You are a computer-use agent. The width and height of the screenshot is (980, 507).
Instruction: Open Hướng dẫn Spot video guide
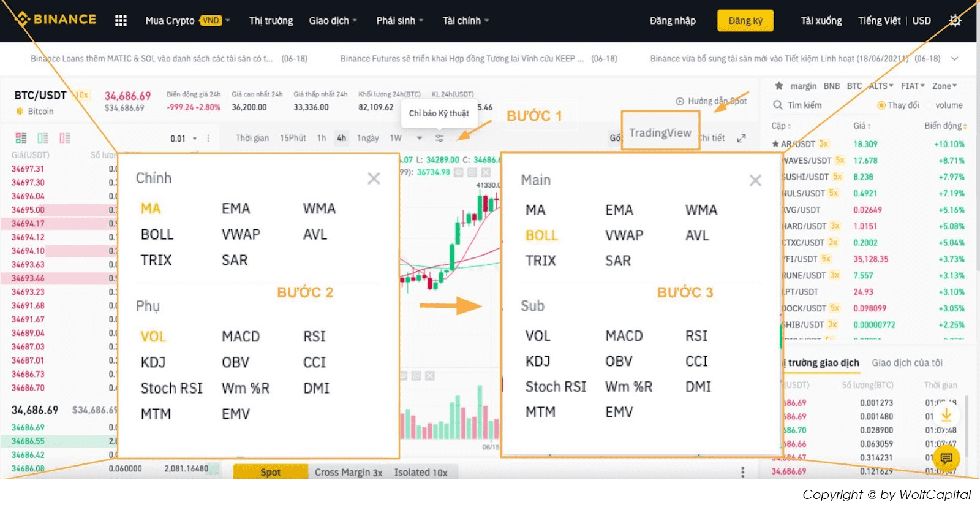coord(711,101)
